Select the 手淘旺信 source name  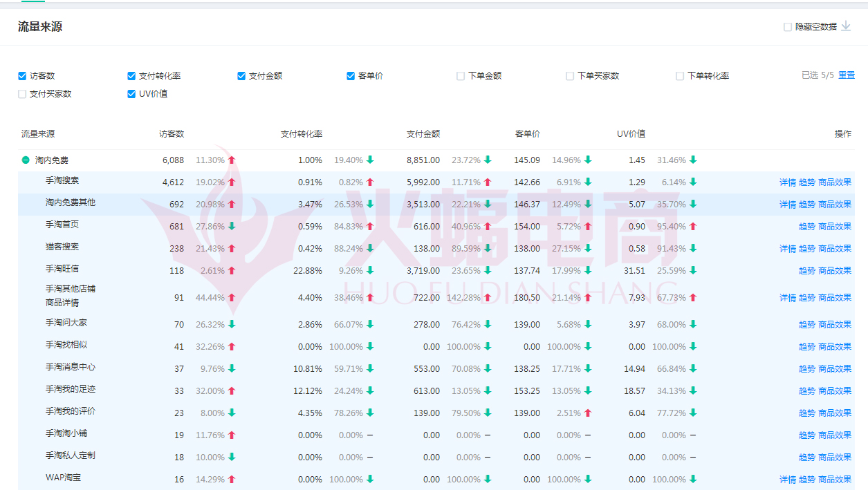coord(62,269)
